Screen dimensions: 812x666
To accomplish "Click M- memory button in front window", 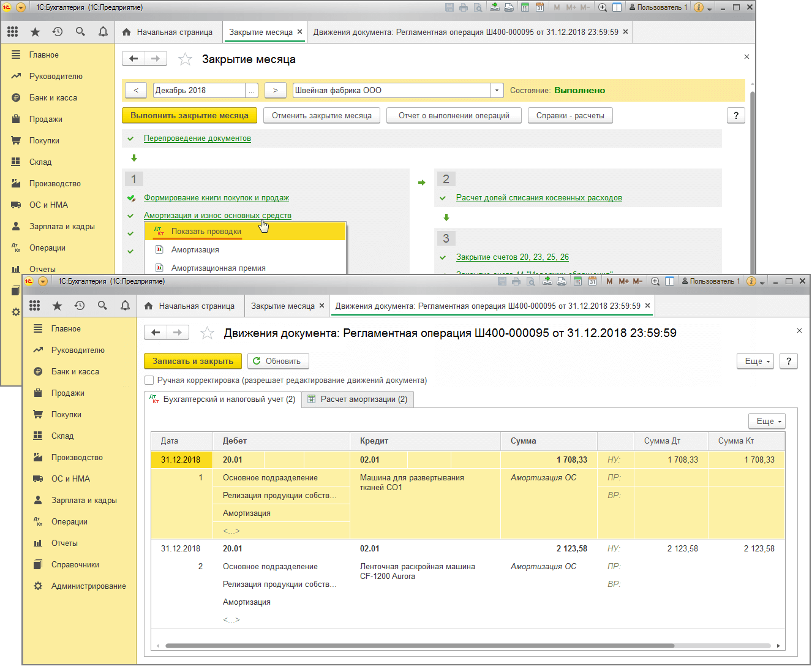I will tap(637, 281).
